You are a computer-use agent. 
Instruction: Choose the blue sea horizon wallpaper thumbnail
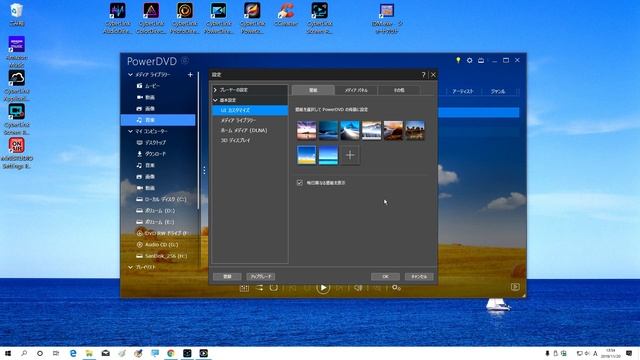pos(328,155)
